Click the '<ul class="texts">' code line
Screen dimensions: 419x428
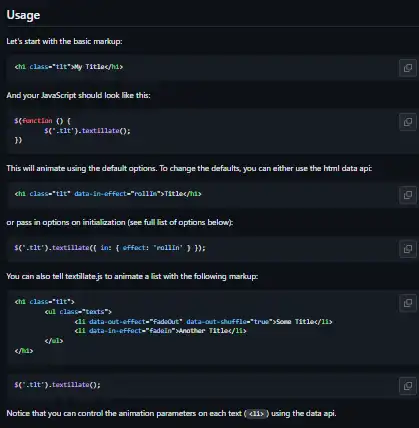pyautogui.click(x=78, y=312)
